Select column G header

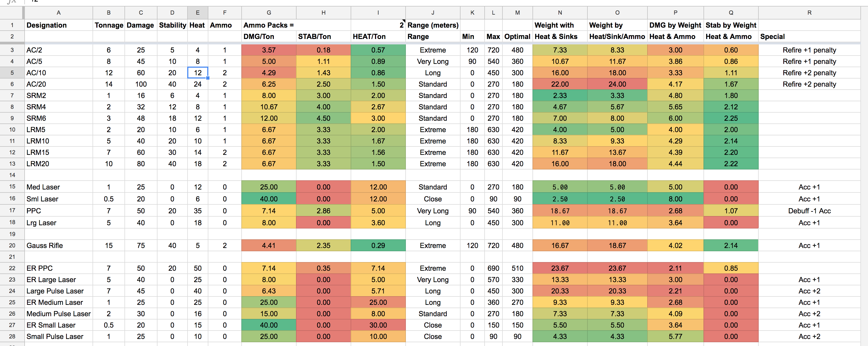click(x=269, y=13)
